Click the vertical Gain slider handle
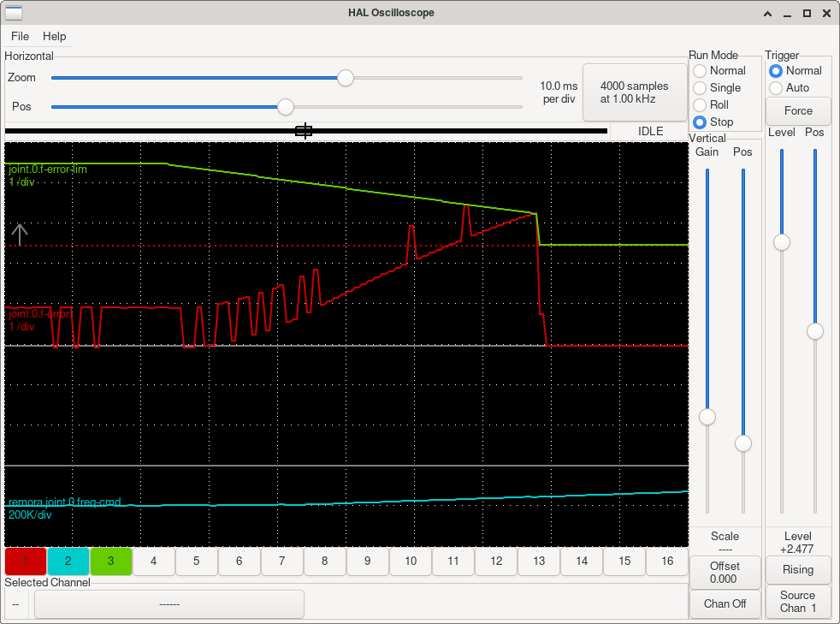This screenshot has height=624, width=840. pos(707,417)
